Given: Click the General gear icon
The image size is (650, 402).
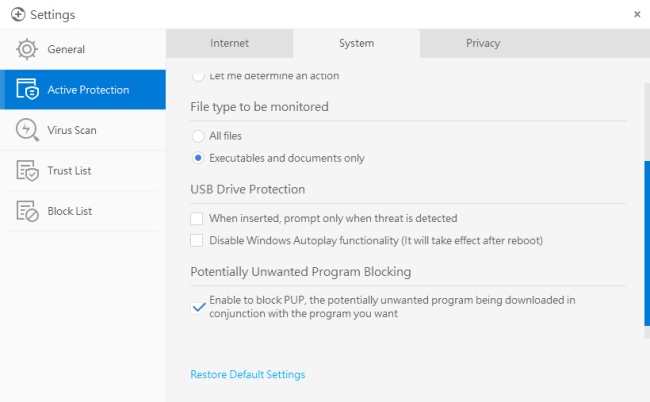Looking at the screenshot, I should 27,49.
